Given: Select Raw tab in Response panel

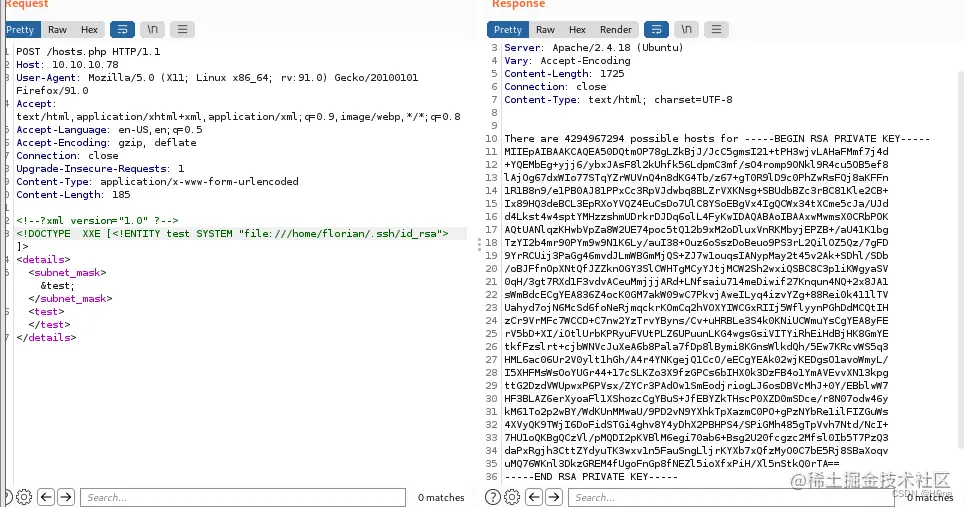Looking at the screenshot, I should 545,30.
